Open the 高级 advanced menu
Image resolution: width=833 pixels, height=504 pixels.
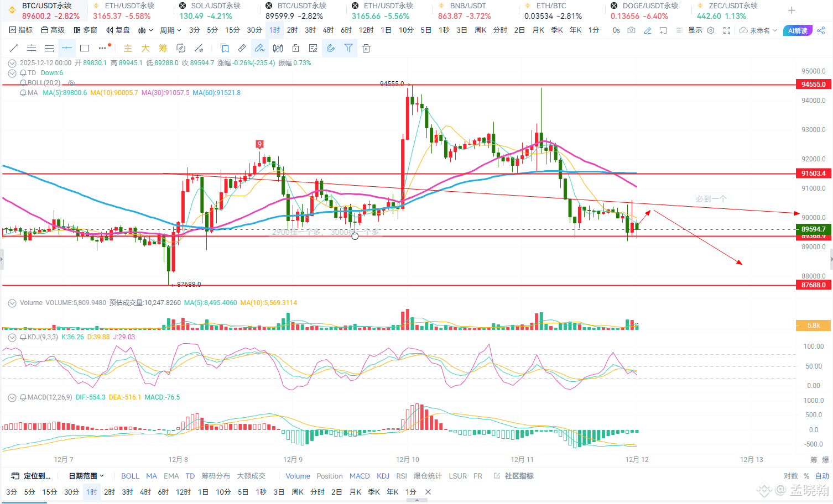53,30
